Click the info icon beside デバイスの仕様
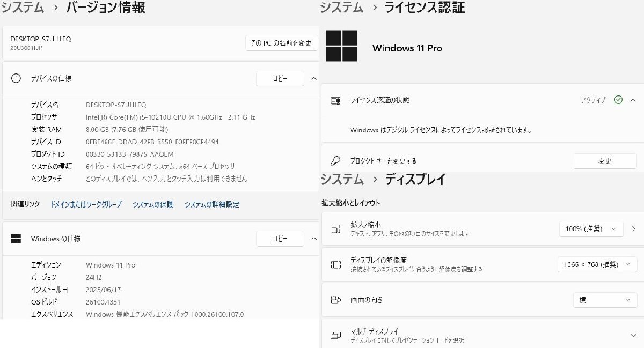Screen dimensions: 644x348 pyautogui.click(x=16, y=78)
